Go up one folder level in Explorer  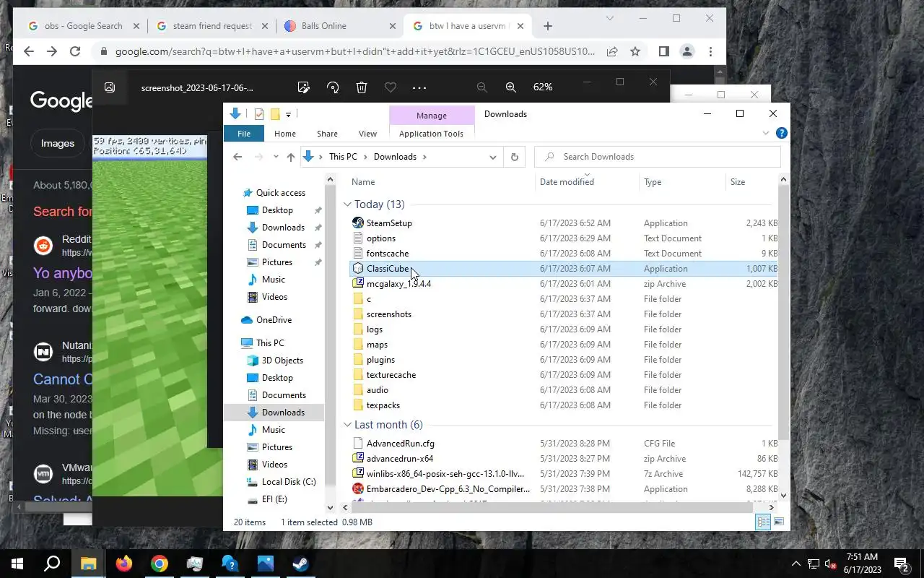tap(290, 157)
